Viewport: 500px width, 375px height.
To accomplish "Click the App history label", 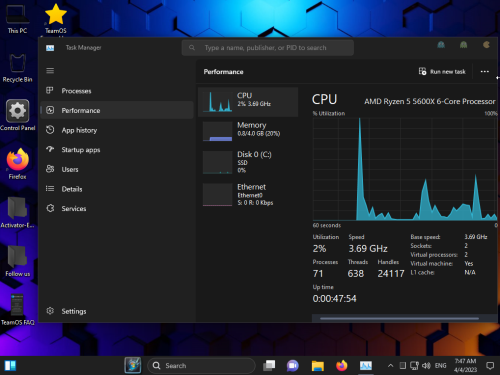I will pos(79,130).
